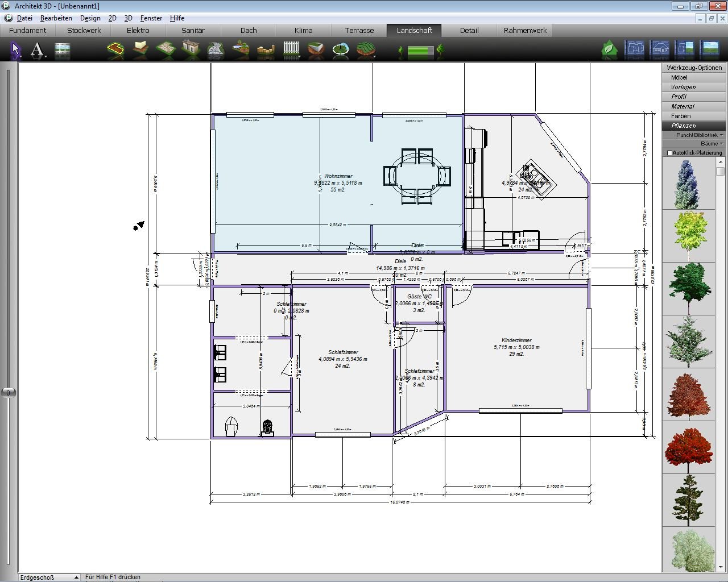Adjust the plant growth green slider
This screenshot has height=582, width=728.
[x=420, y=51]
